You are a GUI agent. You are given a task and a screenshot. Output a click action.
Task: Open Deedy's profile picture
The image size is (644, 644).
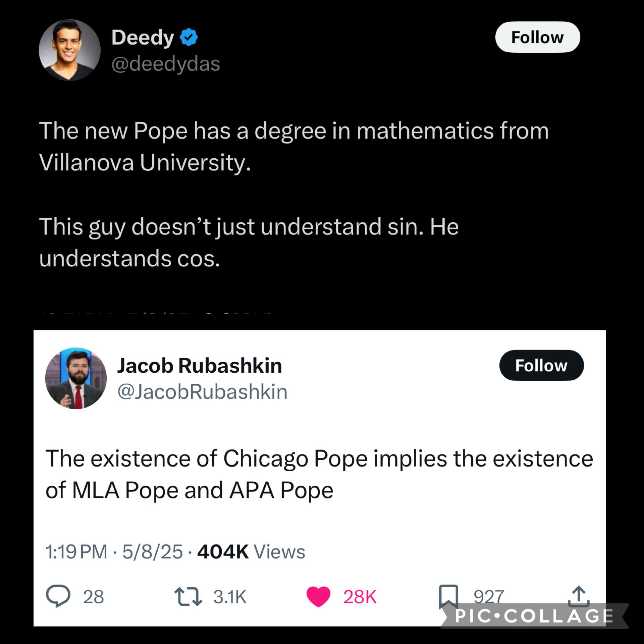point(69,50)
